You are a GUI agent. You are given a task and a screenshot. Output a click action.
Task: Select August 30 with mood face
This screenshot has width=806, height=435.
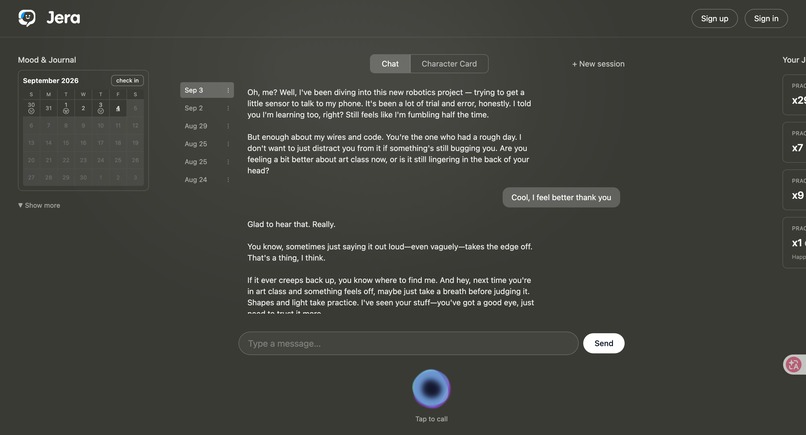(x=31, y=108)
